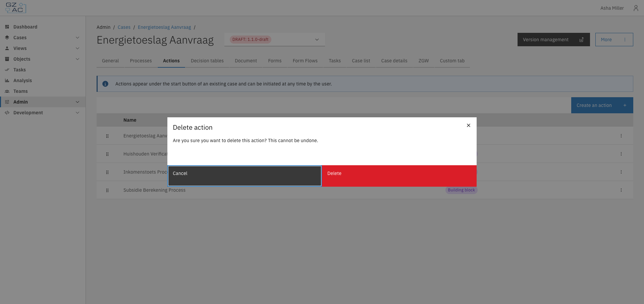Open overflow menu for Huishouden Verificatie row
Viewport: 644px width, 304px height.
tap(621, 154)
